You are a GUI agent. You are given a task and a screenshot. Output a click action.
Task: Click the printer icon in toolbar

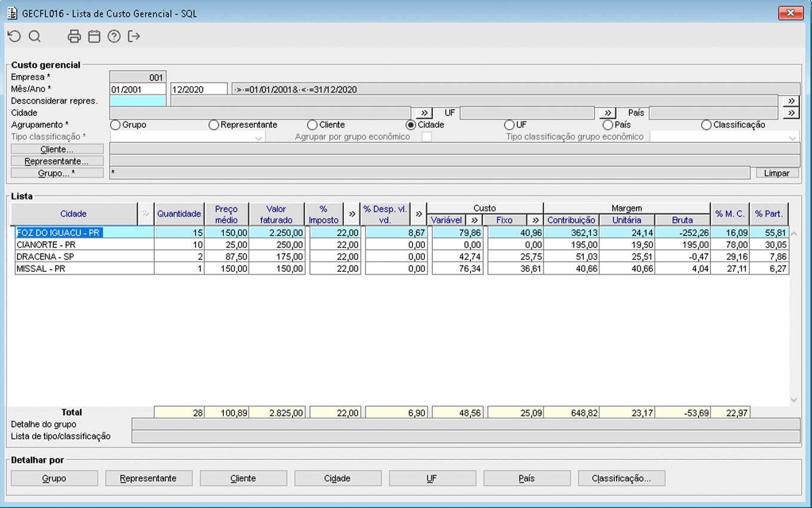74,36
